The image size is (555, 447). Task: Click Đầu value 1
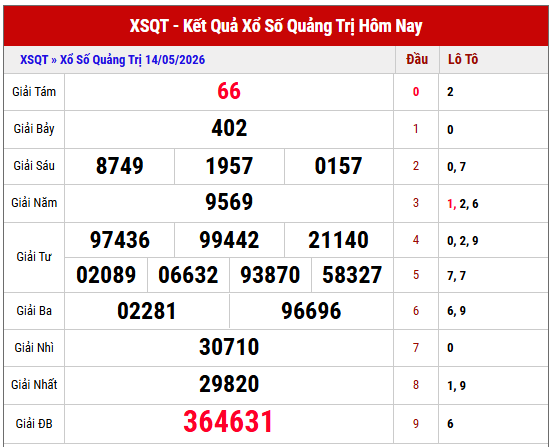(416, 129)
